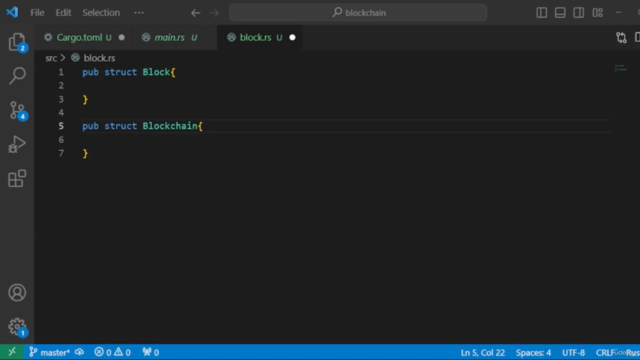The width and height of the screenshot is (640, 360).
Task: Click line number 7 in gutter
Action: (x=61, y=153)
